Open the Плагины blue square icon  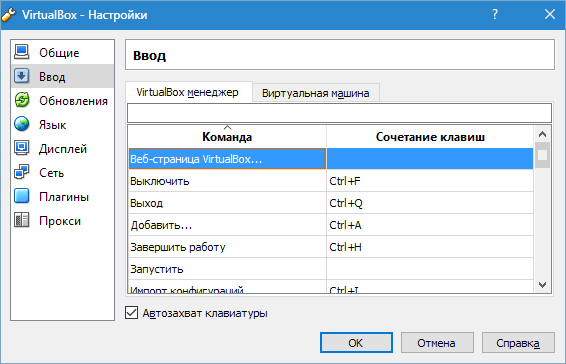tap(22, 196)
